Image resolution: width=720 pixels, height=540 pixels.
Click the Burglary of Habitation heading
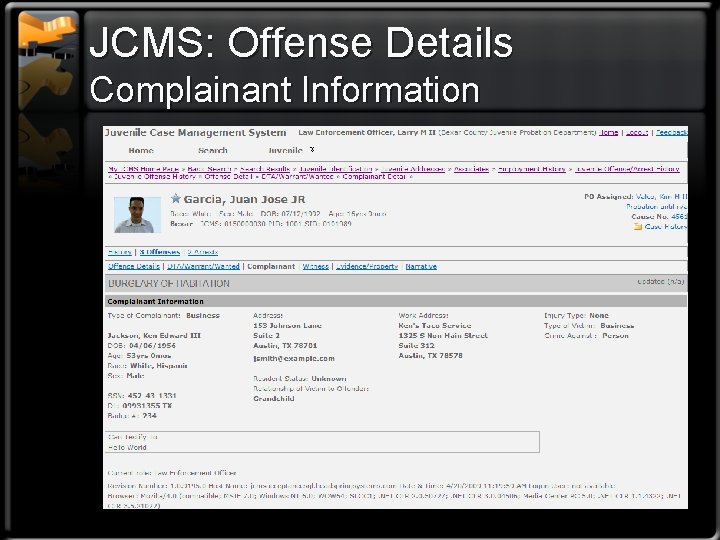coord(169,283)
